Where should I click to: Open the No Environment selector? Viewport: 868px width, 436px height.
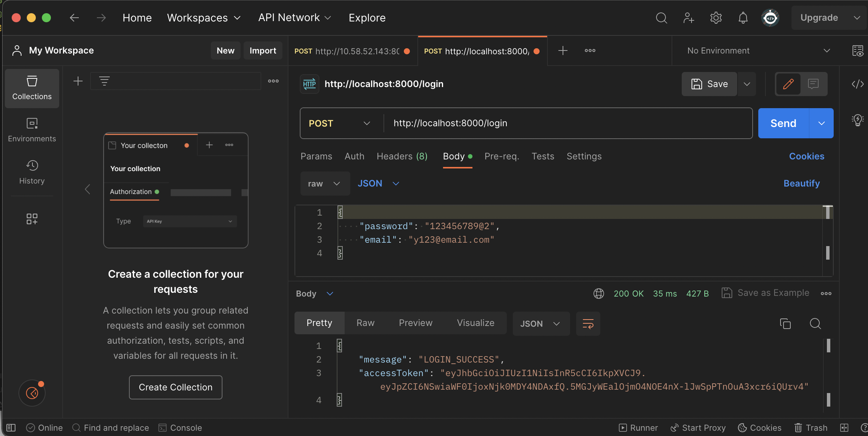point(758,50)
